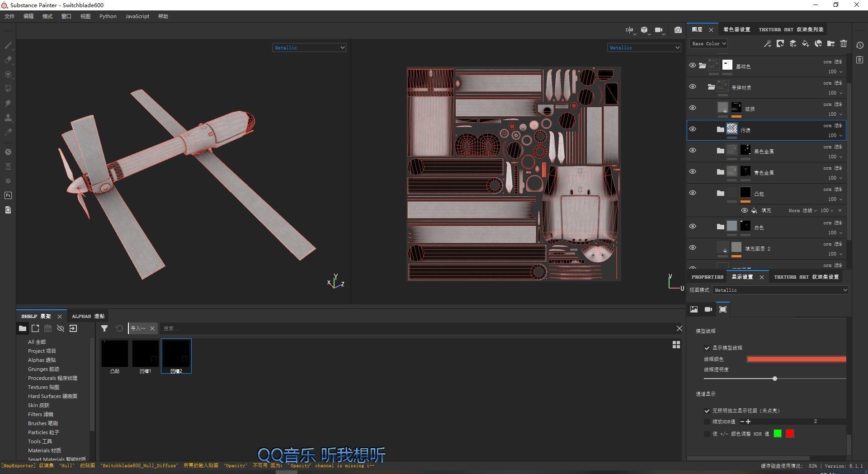Open the 编辑 menu
This screenshot has height=474, width=868.
click(x=28, y=16)
